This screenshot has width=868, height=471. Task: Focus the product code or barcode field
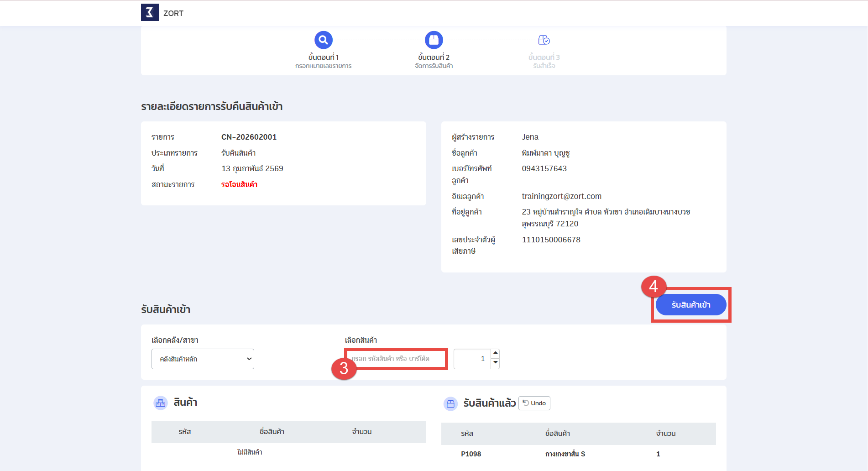[396, 359]
